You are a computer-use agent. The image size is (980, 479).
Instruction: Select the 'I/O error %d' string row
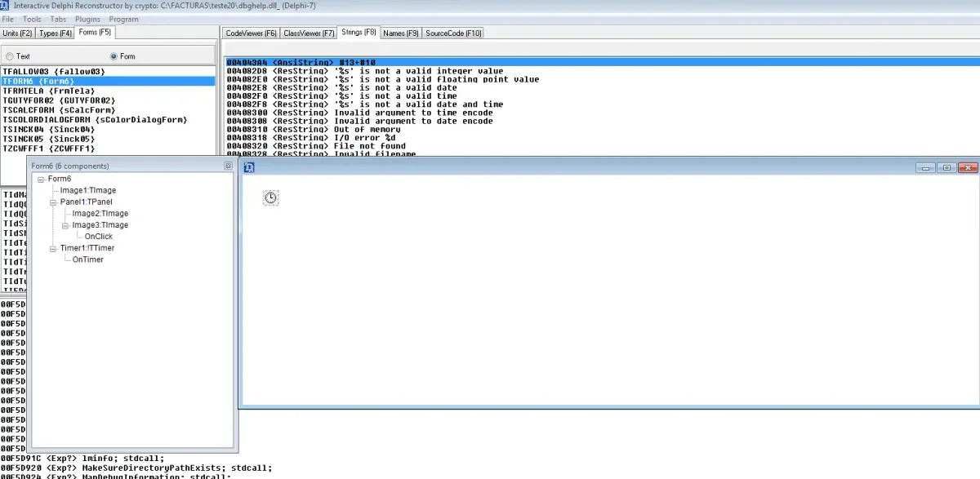click(602, 137)
